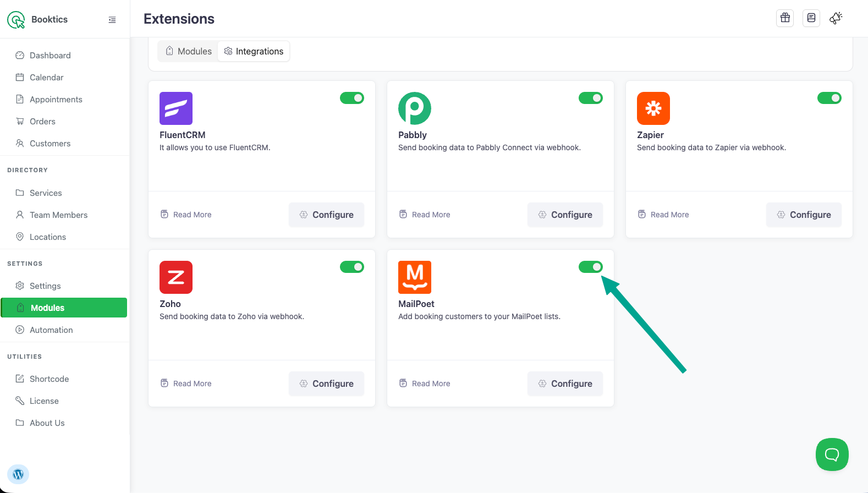The height and width of the screenshot is (493, 868).
Task: Open the documentation icon in the header
Action: click(811, 18)
